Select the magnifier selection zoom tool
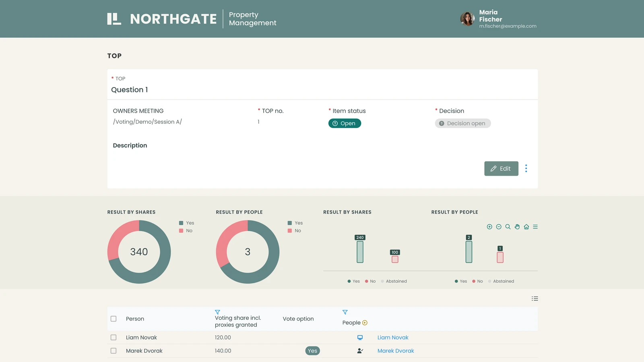 pos(508,227)
